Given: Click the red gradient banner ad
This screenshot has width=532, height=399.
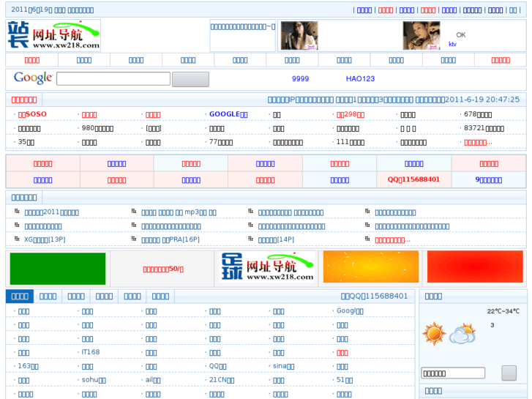Looking at the screenshot, I should point(475,267).
